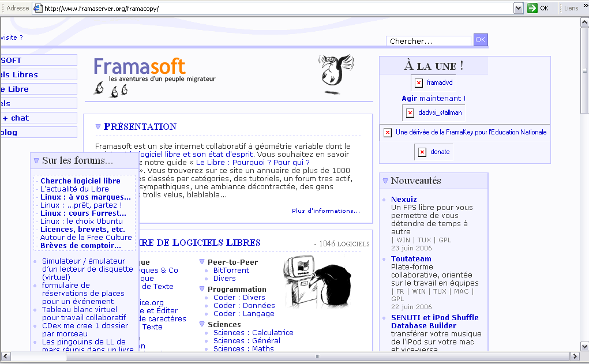Collapse the Présentation section triangle

pyautogui.click(x=98, y=126)
